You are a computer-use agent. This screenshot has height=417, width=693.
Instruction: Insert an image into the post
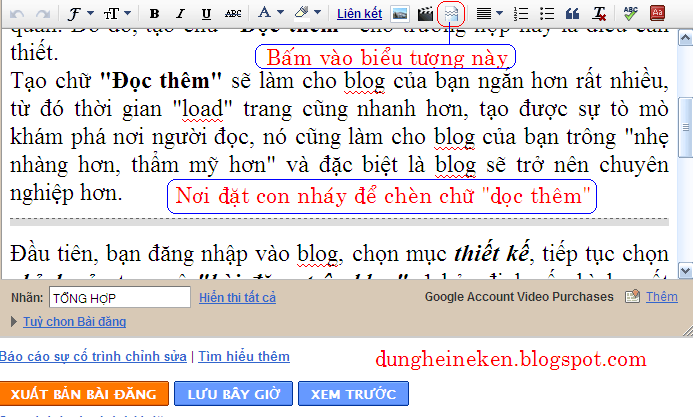[x=400, y=14]
